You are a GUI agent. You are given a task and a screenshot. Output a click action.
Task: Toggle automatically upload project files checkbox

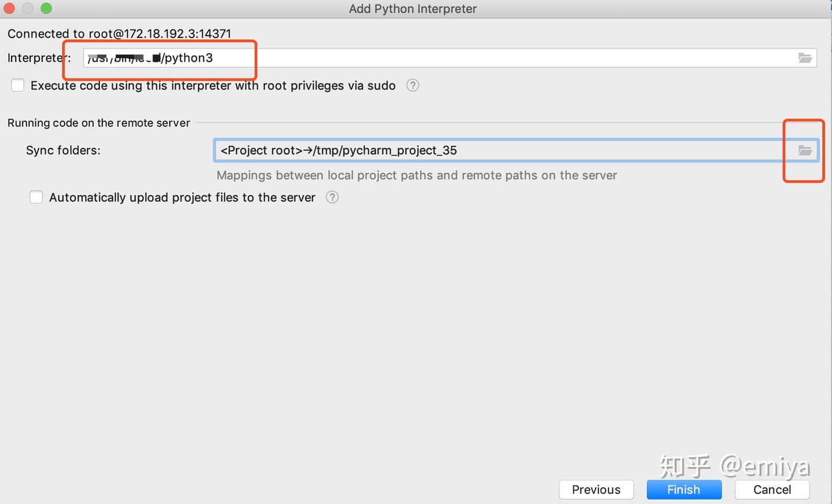[x=36, y=197]
